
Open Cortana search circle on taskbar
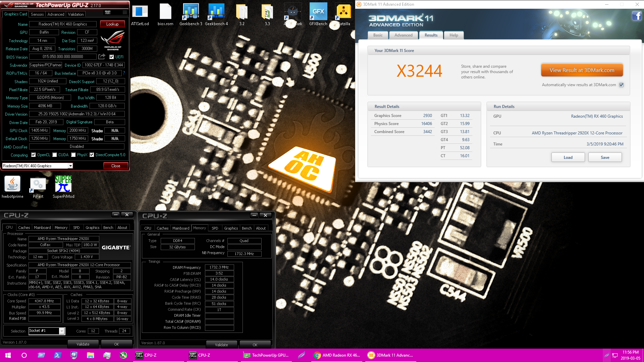(24, 355)
